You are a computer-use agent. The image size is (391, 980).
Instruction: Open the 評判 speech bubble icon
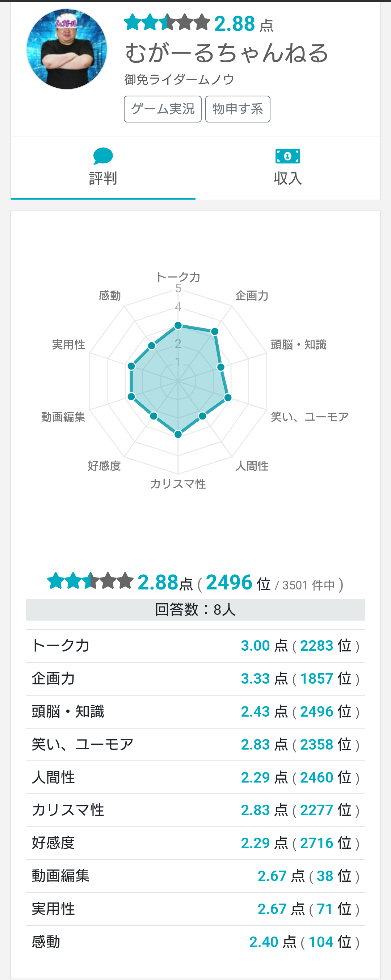[x=103, y=156]
